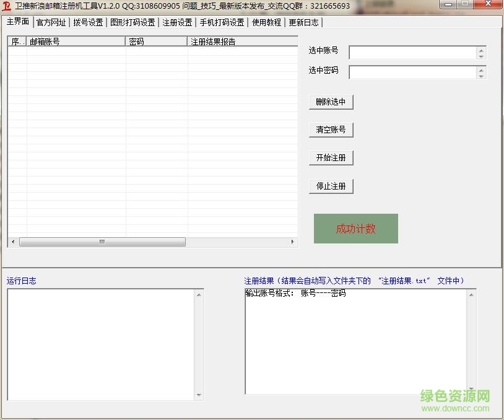Viewport: 504px width, 420px height.
Task: Switch to the 官方网址 tab
Action: coord(50,22)
